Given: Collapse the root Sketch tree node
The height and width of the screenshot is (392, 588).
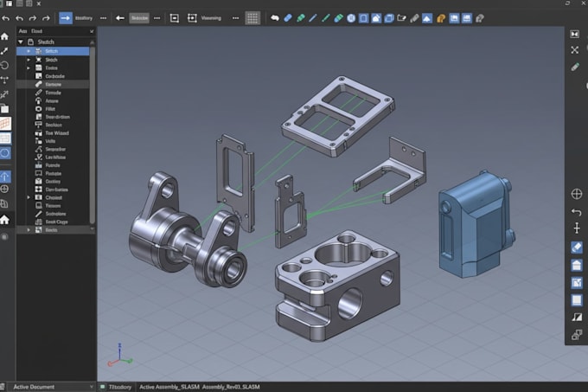Looking at the screenshot, I should [x=21, y=42].
